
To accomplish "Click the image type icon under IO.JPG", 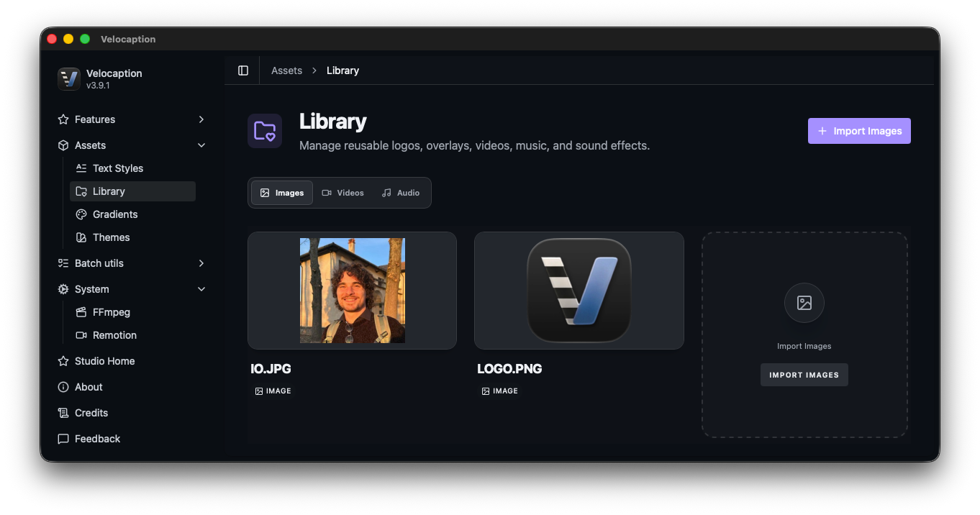I will coord(259,391).
